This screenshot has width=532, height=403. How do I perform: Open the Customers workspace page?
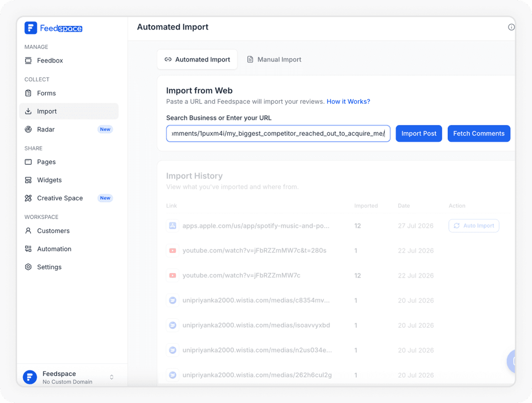pos(69,231)
